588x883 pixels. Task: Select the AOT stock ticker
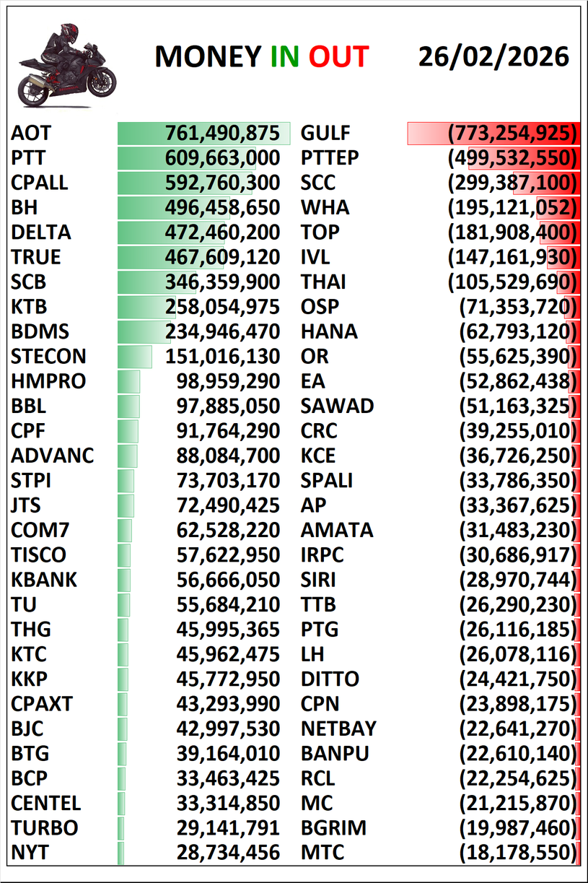click(x=31, y=133)
